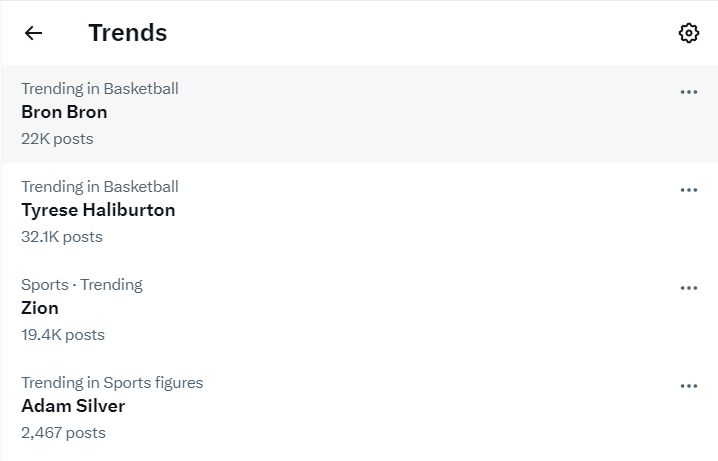The width and height of the screenshot is (718, 461).
Task: Show more options for Zion trend
Action: (688, 288)
